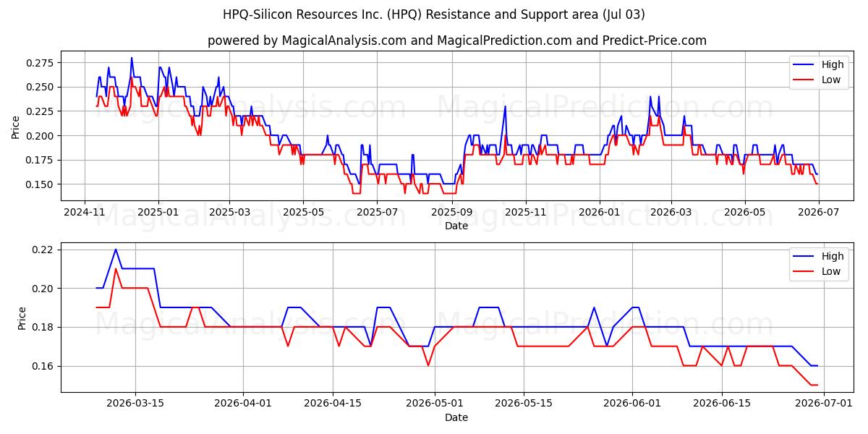Screen dimensions: 868x434
Task: Click top chart x-axis label 2026-03
Action: (671, 212)
